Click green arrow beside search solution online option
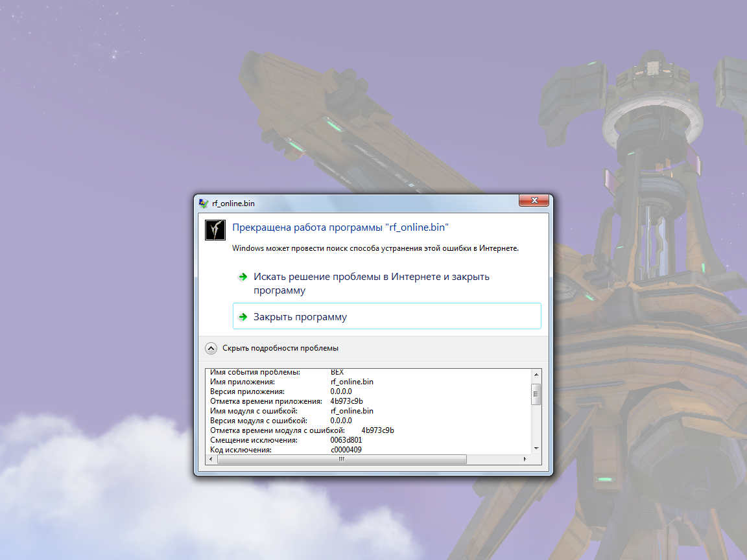Image resolution: width=747 pixels, height=560 pixels. pyautogui.click(x=243, y=277)
